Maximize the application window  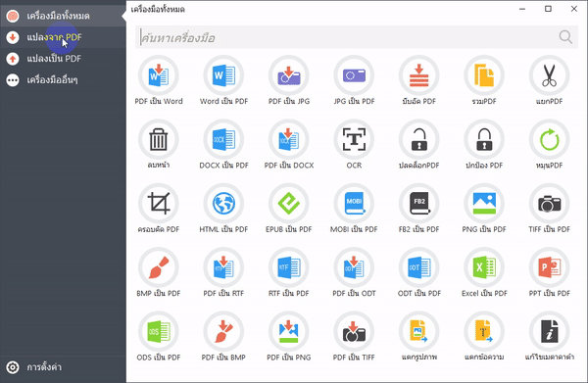pos(548,9)
